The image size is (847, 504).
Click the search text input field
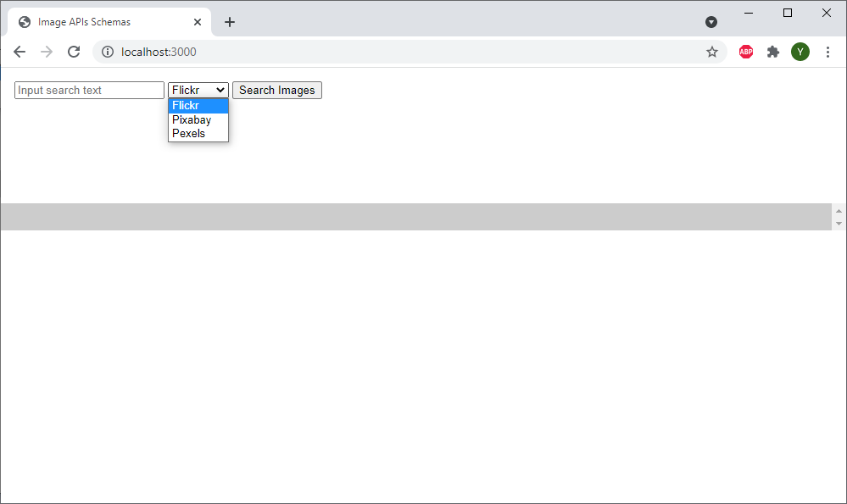coord(88,90)
